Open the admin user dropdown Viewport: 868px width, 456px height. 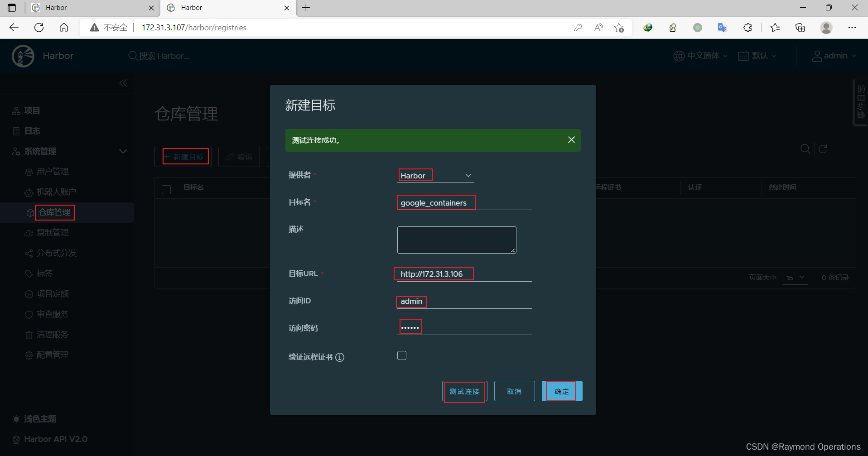(x=834, y=56)
